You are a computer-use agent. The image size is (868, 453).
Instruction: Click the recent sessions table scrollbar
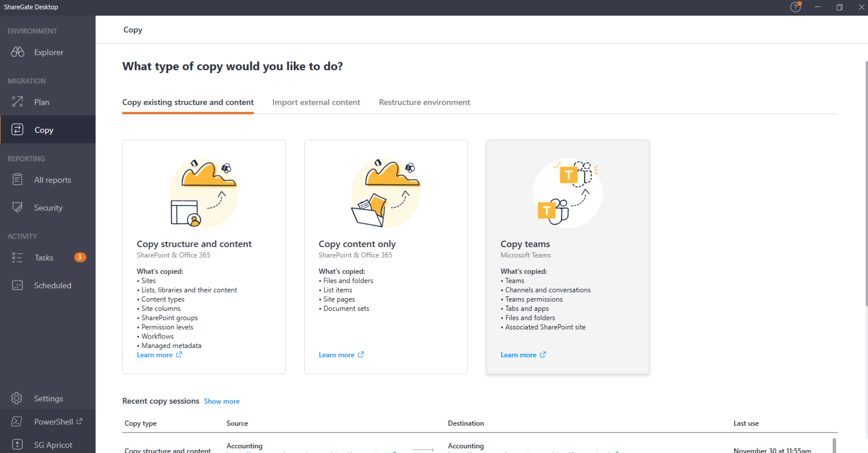834,445
